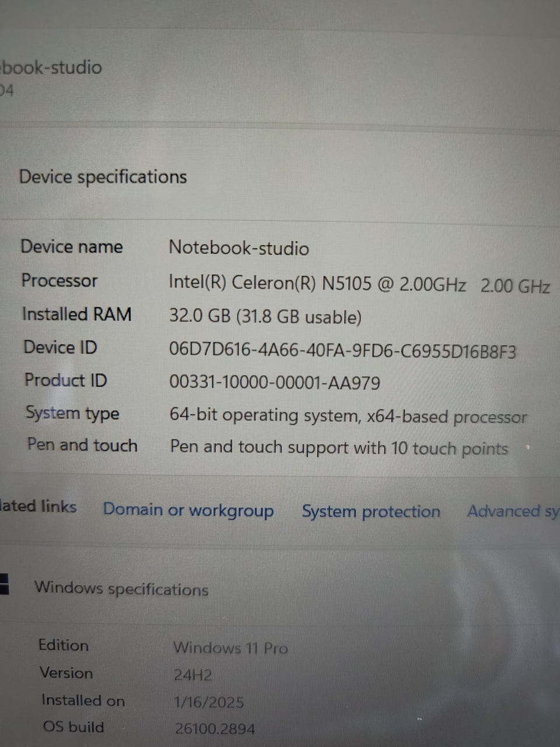560x747 pixels.
Task: Select the OS build value 26100.2894
Action: pos(215,729)
